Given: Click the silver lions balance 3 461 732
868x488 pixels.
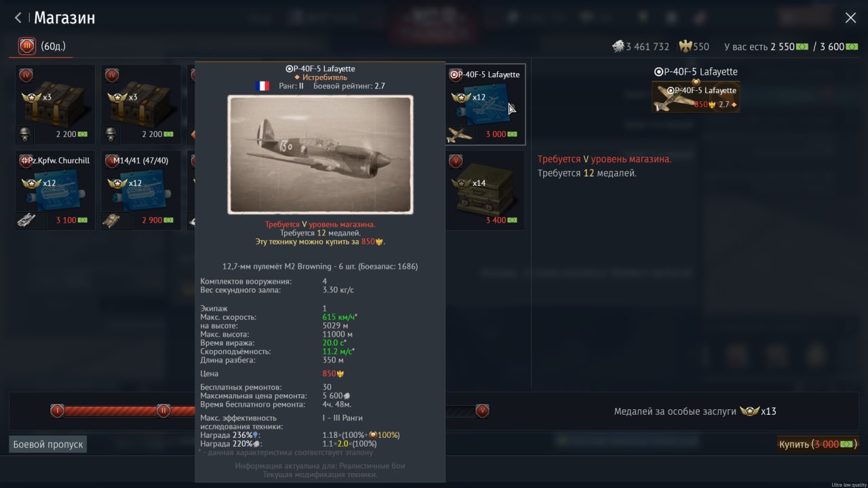Looking at the screenshot, I should (x=640, y=47).
